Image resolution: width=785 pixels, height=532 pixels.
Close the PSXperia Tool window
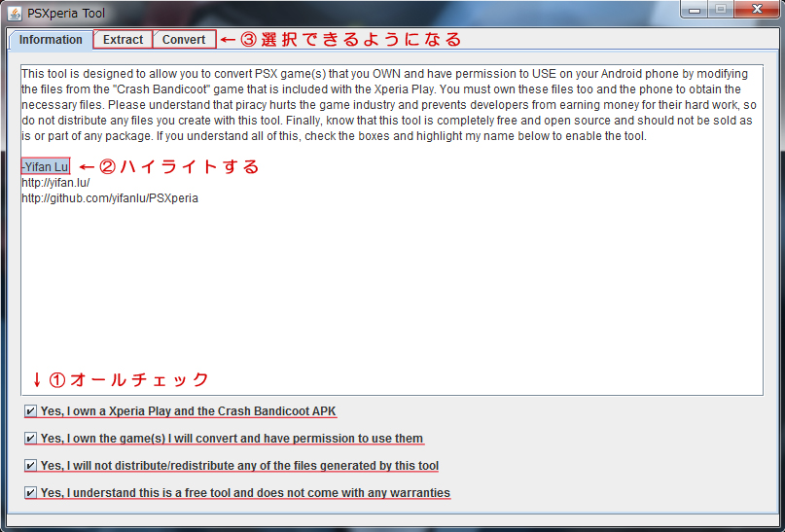[757, 10]
